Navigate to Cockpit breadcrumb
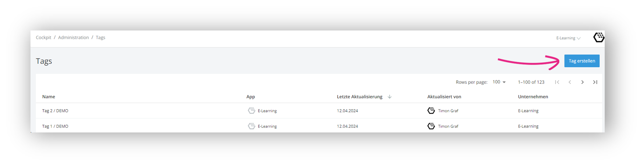 point(43,38)
